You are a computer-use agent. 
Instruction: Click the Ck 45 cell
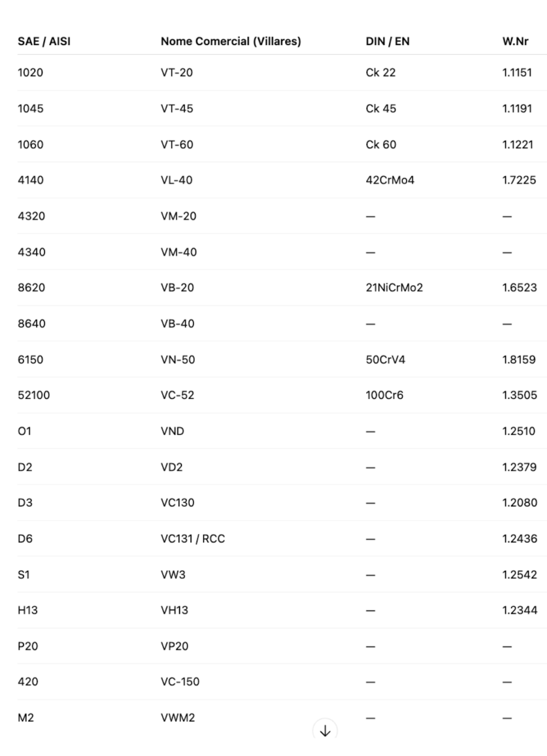pos(381,108)
